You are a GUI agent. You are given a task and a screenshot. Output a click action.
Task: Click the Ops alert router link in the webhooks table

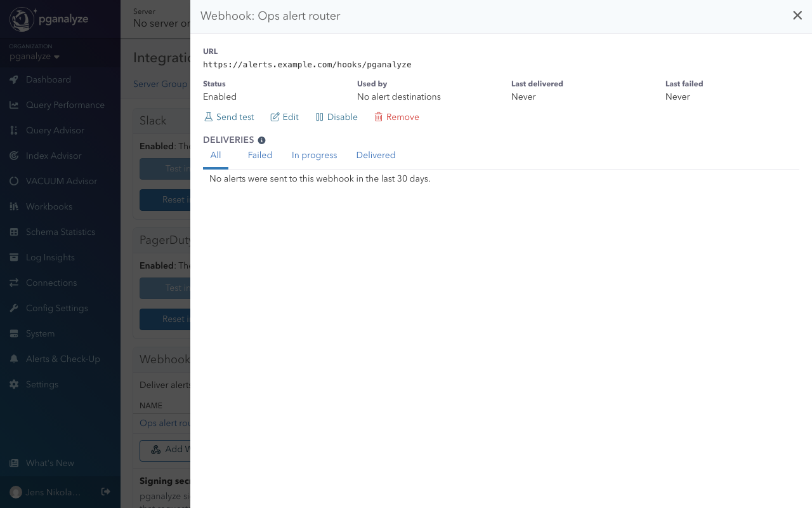pos(165,423)
